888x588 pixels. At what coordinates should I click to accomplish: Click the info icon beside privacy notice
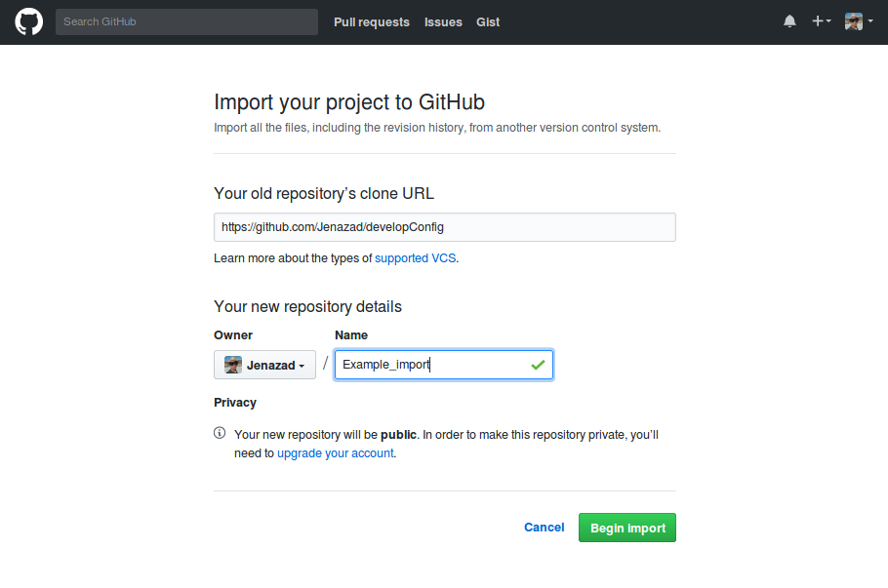point(220,433)
